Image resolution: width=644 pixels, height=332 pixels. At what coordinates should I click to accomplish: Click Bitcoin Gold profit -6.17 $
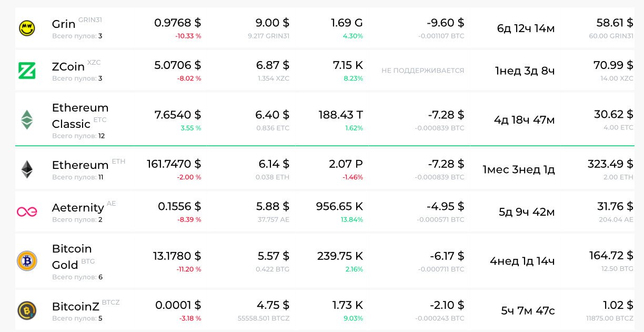click(447, 256)
